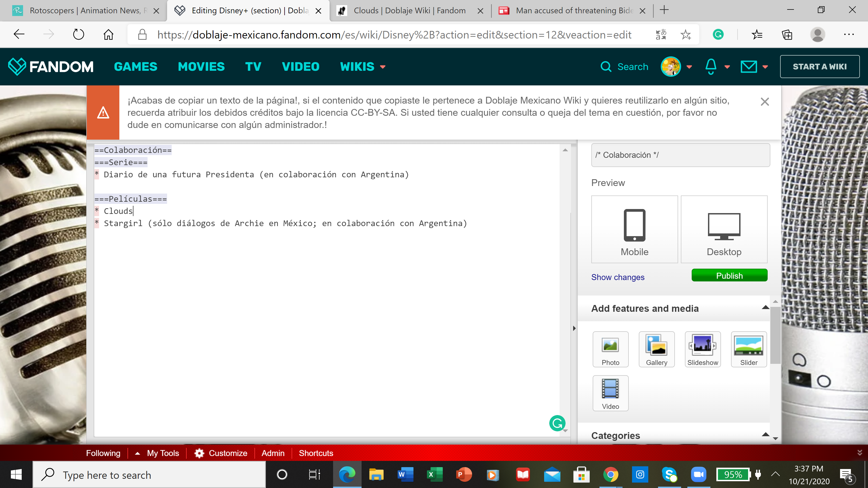Open the messages envelope
The image size is (868, 488).
749,67
